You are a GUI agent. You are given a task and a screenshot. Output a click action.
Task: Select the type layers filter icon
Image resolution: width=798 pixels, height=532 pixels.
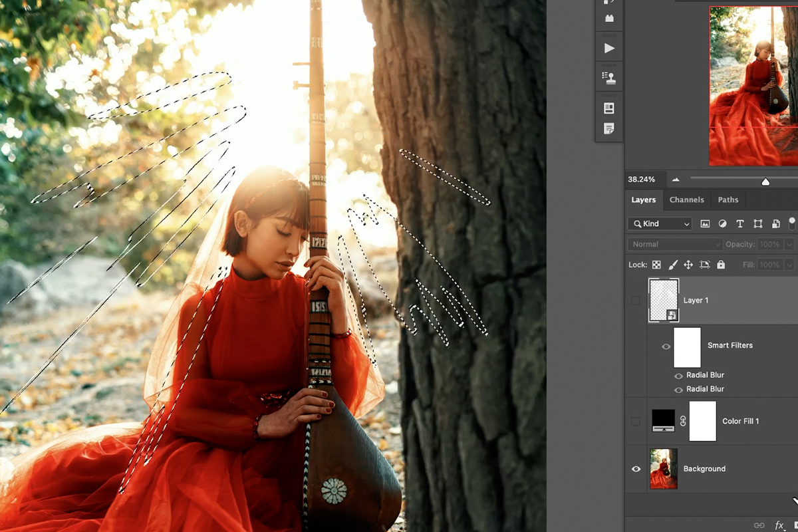[x=739, y=223]
